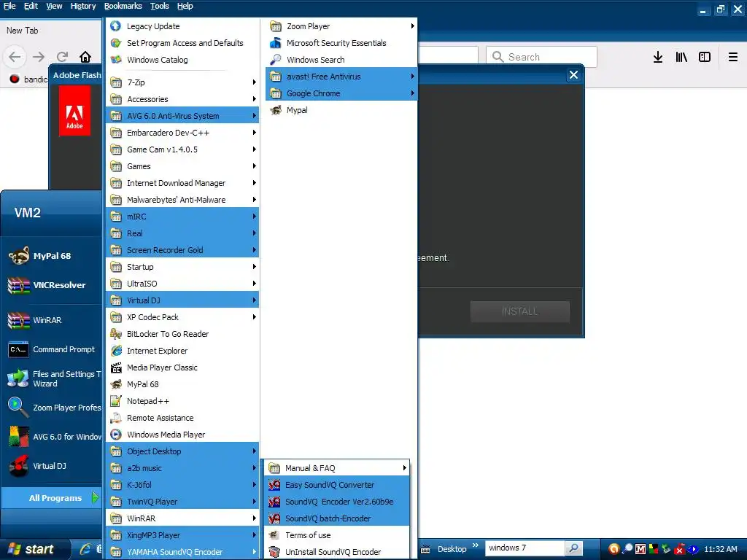Open the browser Bookmarks menu

click(123, 6)
